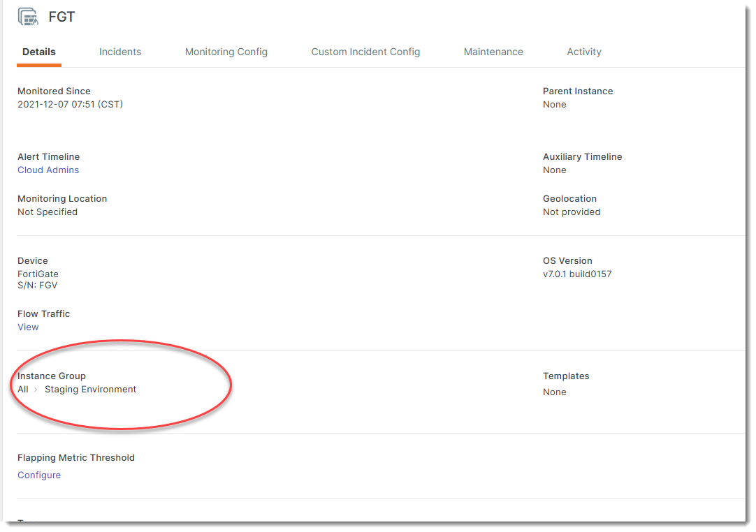Click the breadcrumb chevron after All
Screen dimensions: 756x532
36,390
